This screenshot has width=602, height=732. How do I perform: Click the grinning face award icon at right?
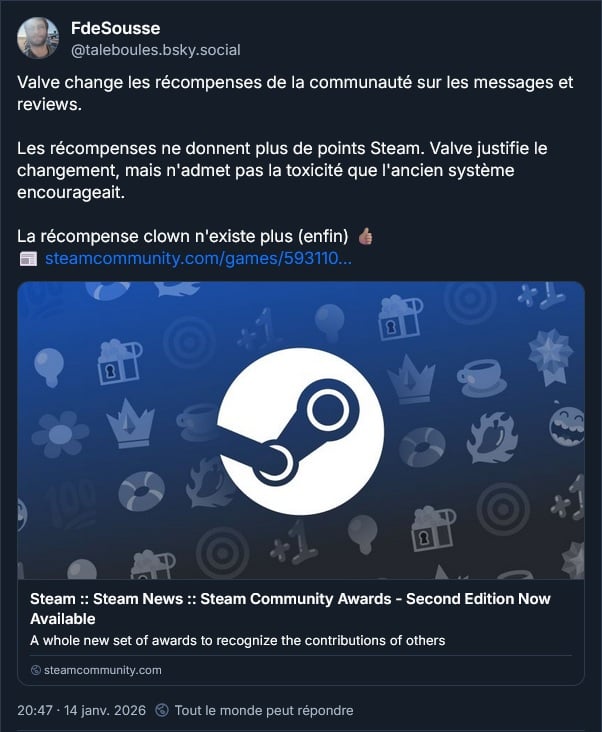(567, 426)
